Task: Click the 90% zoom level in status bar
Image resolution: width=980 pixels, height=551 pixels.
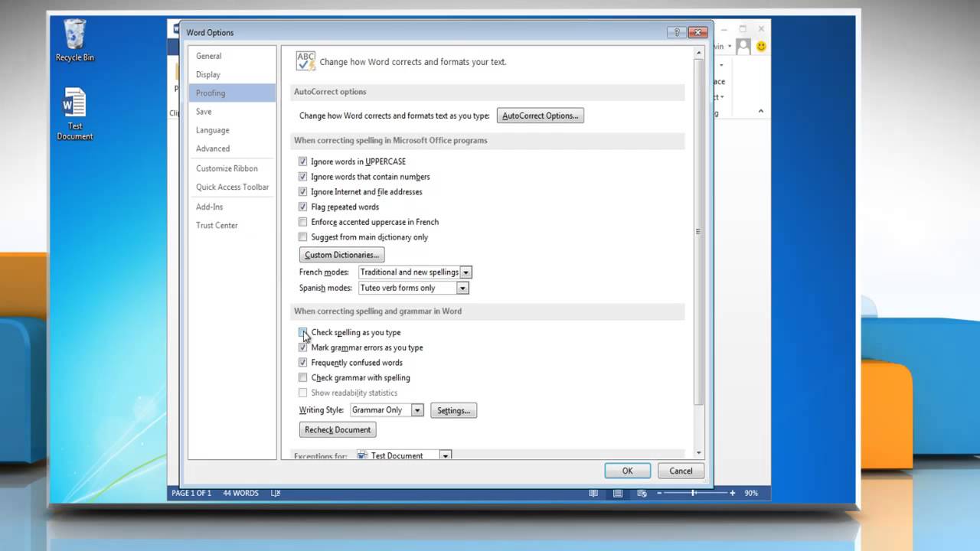Action: (751, 494)
